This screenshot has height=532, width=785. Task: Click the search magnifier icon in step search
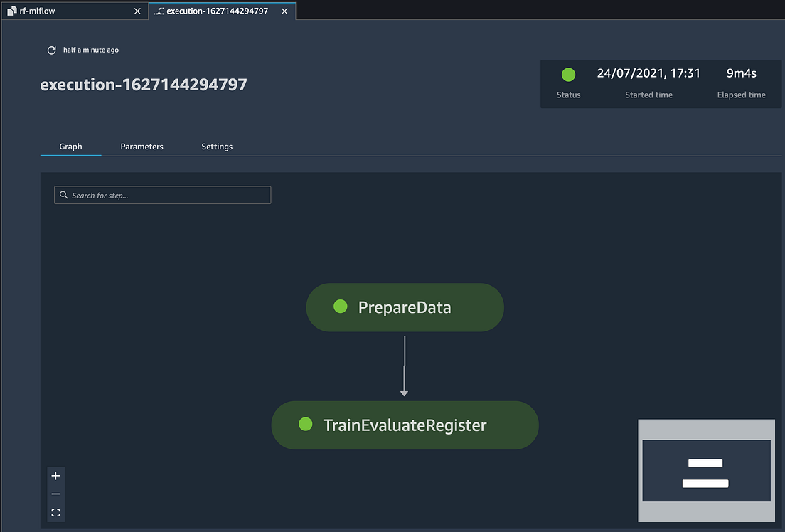[x=64, y=195]
